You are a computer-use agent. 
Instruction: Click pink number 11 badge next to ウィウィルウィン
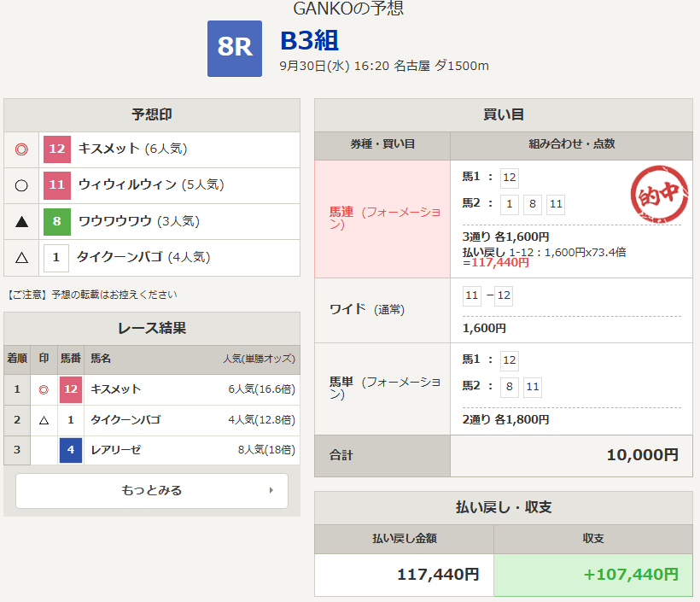(x=56, y=185)
